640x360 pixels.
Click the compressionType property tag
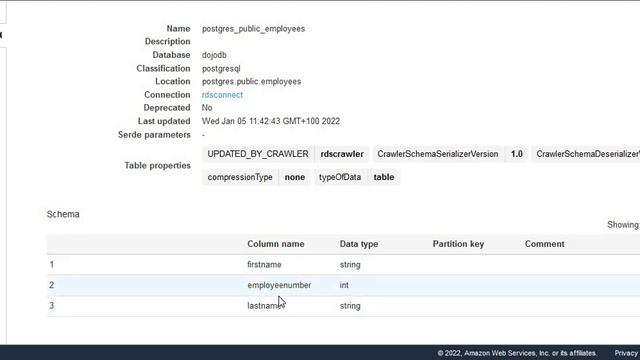pyautogui.click(x=240, y=177)
